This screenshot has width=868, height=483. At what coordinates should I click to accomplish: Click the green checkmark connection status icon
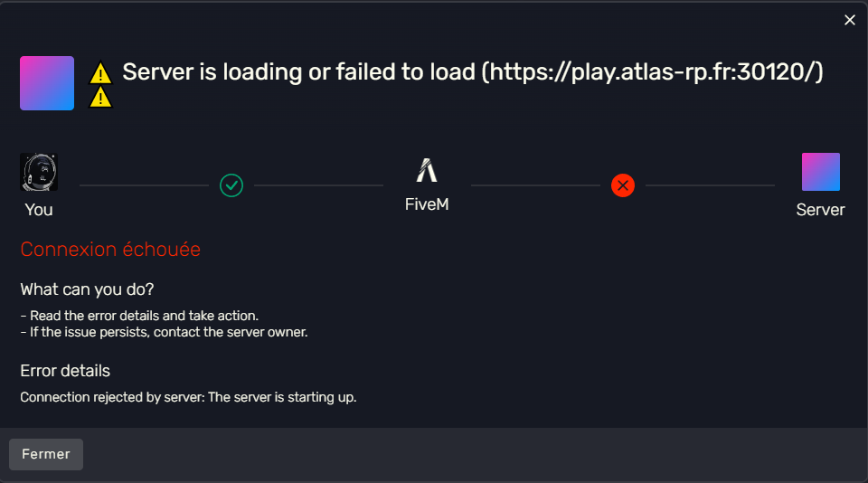[231, 185]
